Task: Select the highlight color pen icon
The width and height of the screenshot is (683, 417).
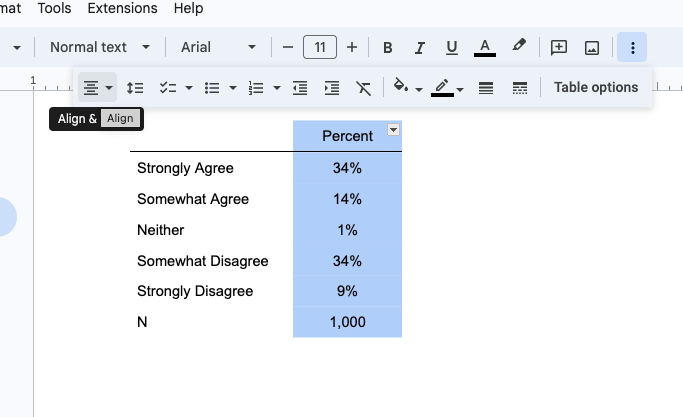Action: pyautogui.click(x=518, y=47)
